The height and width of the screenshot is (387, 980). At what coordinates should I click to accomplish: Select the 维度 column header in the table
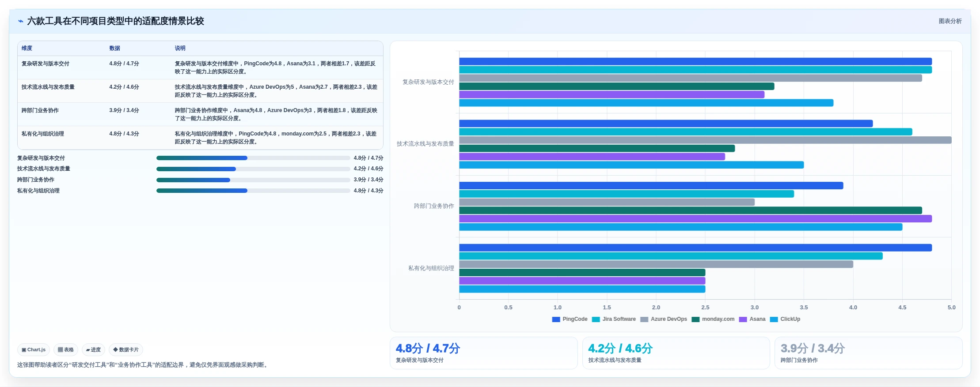tap(27, 48)
